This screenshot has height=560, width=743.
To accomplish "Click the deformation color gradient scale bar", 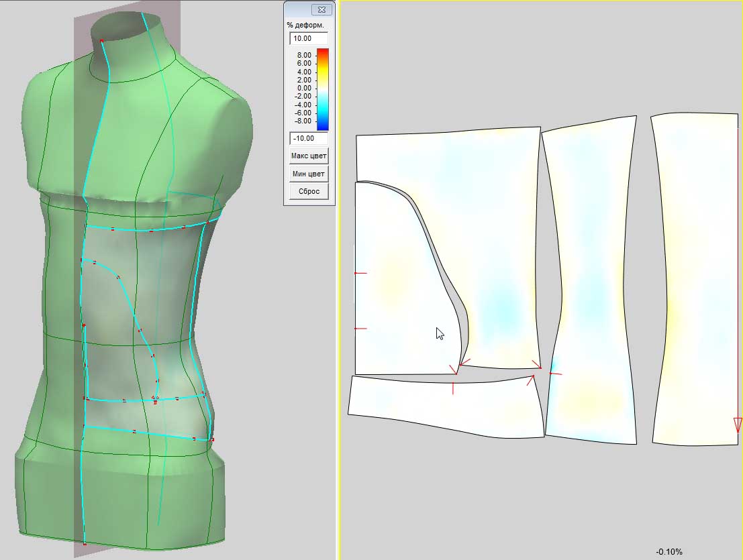I will (x=323, y=89).
